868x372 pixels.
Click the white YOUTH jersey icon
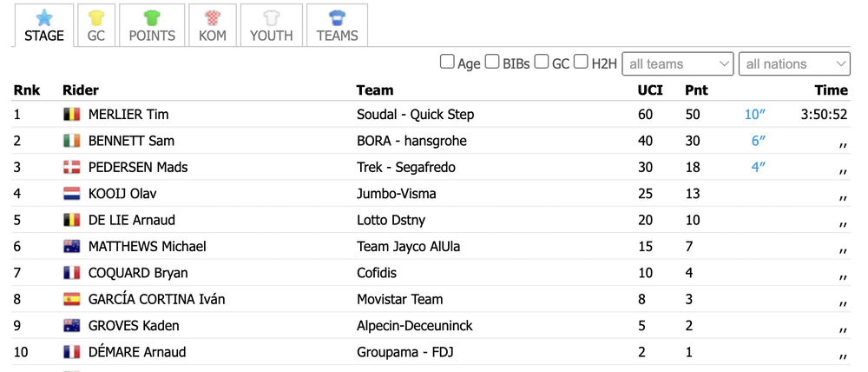pos(271,17)
